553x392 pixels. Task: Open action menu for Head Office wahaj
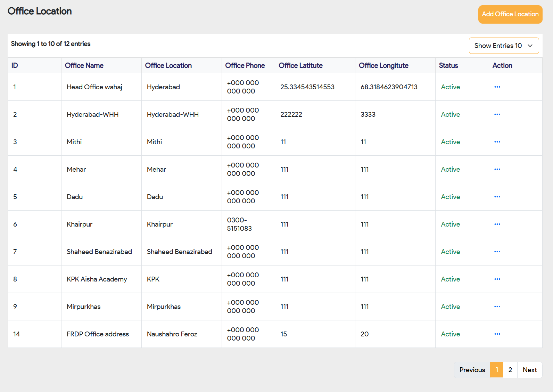pyautogui.click(x=497, y=87)
